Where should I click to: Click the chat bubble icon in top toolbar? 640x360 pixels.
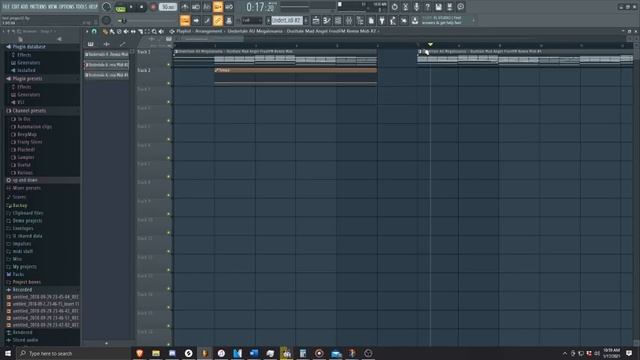(x=460, y=7)
